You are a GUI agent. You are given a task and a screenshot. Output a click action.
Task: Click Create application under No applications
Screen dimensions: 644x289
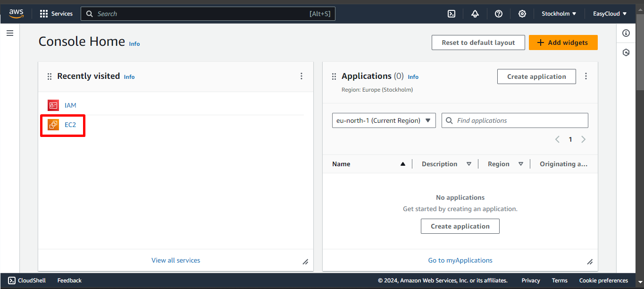[460, 226]
